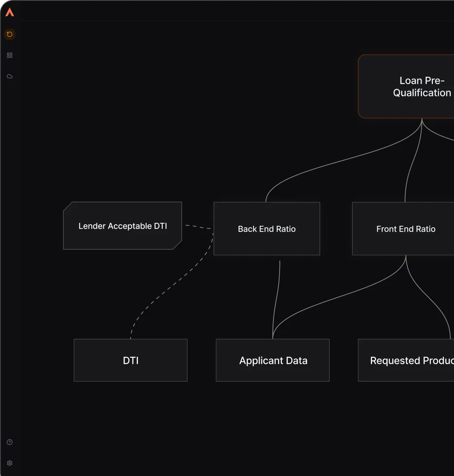Viewport: 454px width, 476px height.
Task: Open the four-squares grid view icon
Action: 10,55
